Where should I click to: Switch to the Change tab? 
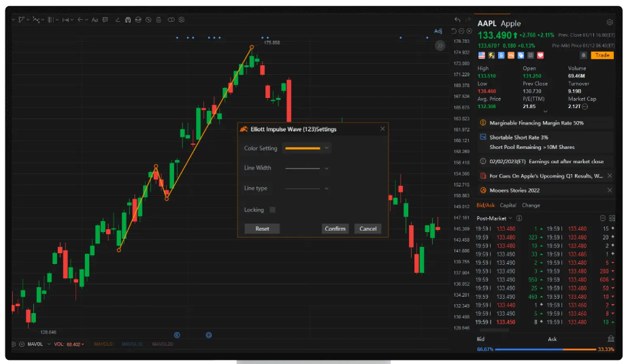tap(531, 205)
